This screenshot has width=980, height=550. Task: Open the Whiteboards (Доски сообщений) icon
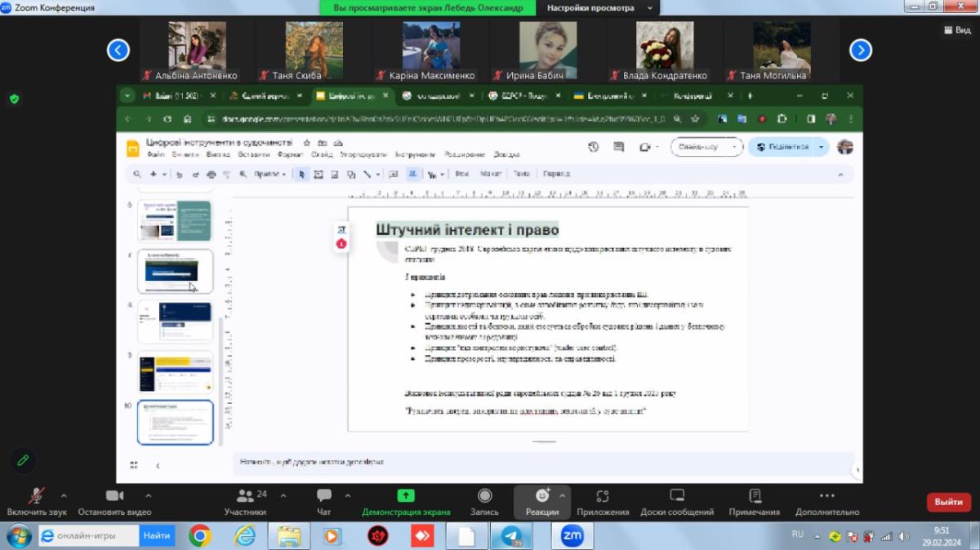[x=676, y=496]
